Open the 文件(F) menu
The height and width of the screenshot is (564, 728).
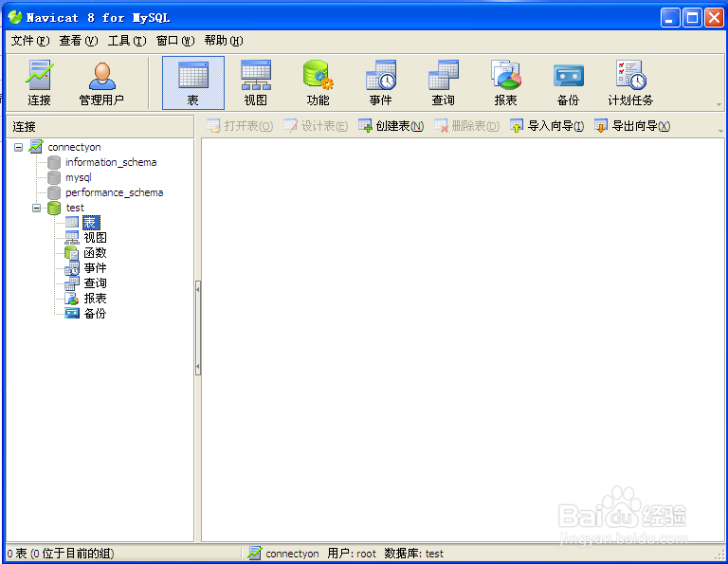click(30, 41)
